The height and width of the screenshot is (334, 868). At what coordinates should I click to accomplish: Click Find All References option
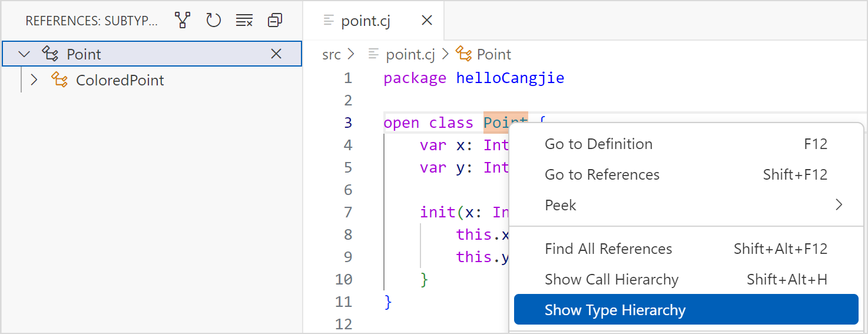point(608,249)
